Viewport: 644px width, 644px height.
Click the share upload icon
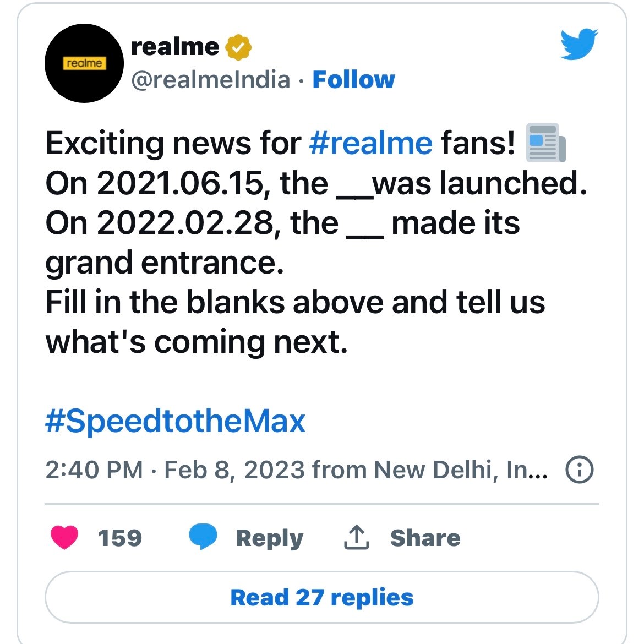(356, 537)
